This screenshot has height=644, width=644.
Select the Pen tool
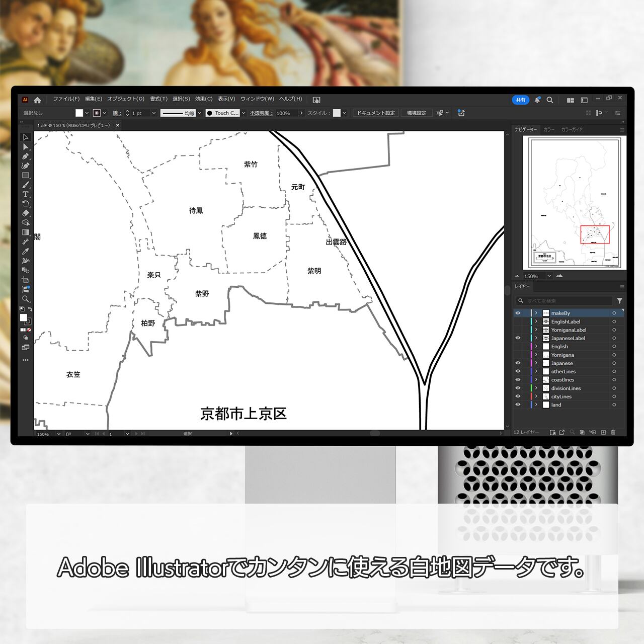point(26,156)
